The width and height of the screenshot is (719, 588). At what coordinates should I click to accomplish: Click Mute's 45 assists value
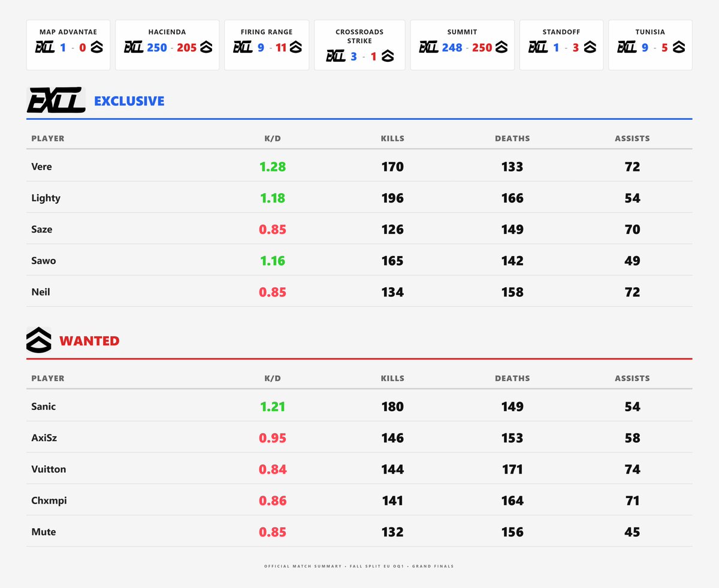[632, 532]
